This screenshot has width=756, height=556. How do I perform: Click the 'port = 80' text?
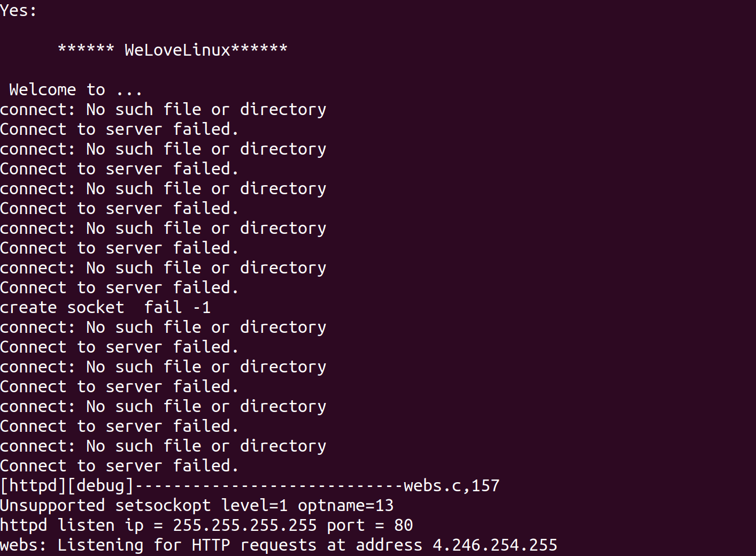[x=370, y=525]
